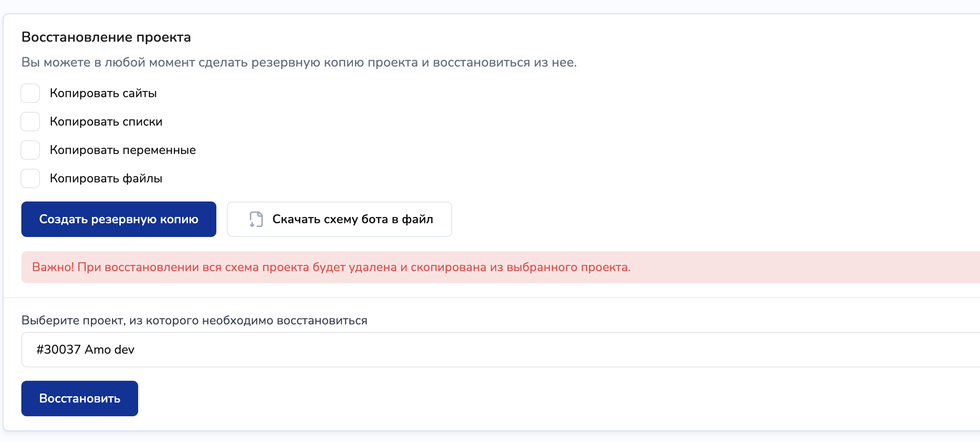980x442 pixels.
Task: Click the "Копировать переменные" label text
Action: [x=123, y=150]
